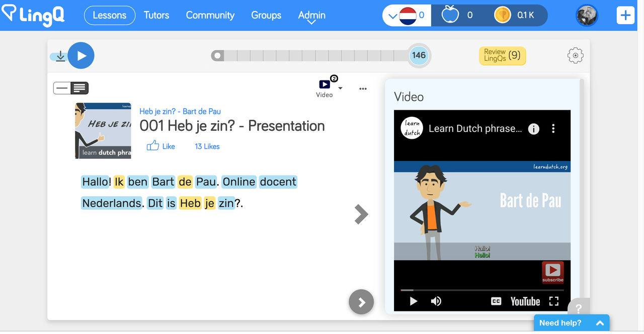Screen dimensions: 644x334
Task: Click the LingQ logo
Action: [x=32, y=16]
